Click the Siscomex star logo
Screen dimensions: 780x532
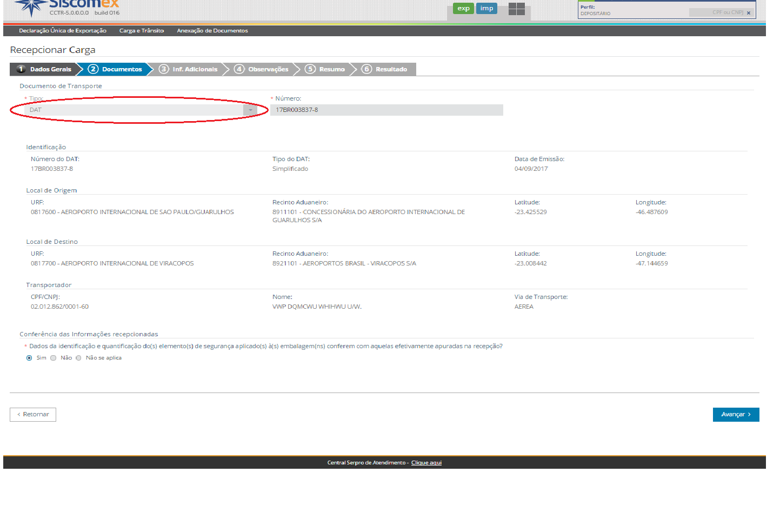[31, 7]
